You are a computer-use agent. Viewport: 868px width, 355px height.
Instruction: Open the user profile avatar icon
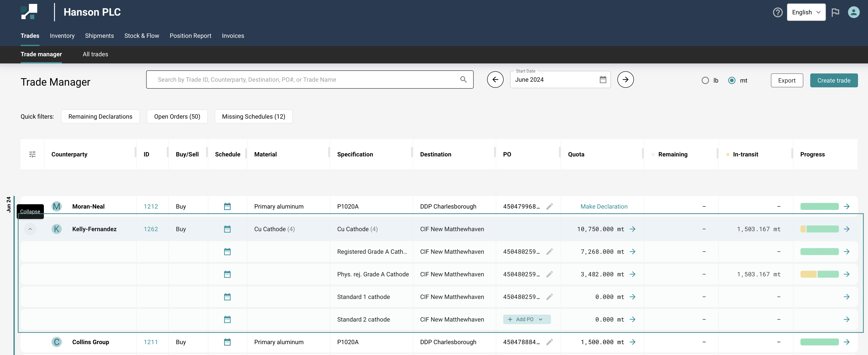tap(853, 12)
